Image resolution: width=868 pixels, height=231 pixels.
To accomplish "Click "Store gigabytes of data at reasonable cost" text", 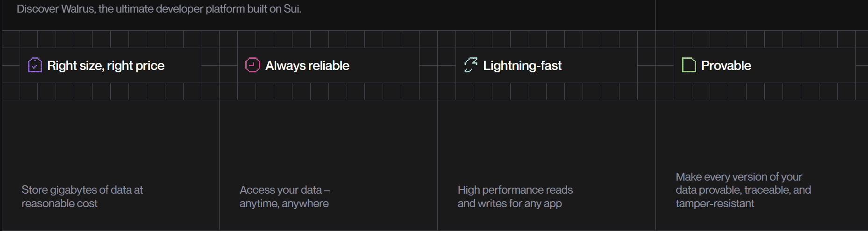I will (82, 196).
